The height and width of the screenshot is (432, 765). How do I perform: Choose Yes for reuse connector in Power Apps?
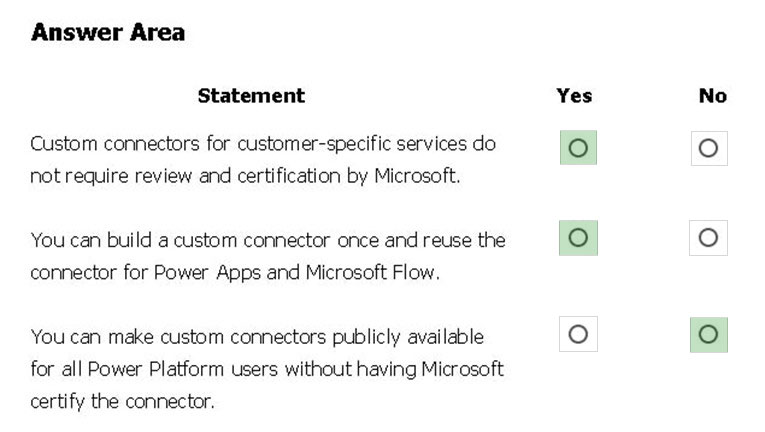click(578, 238)
